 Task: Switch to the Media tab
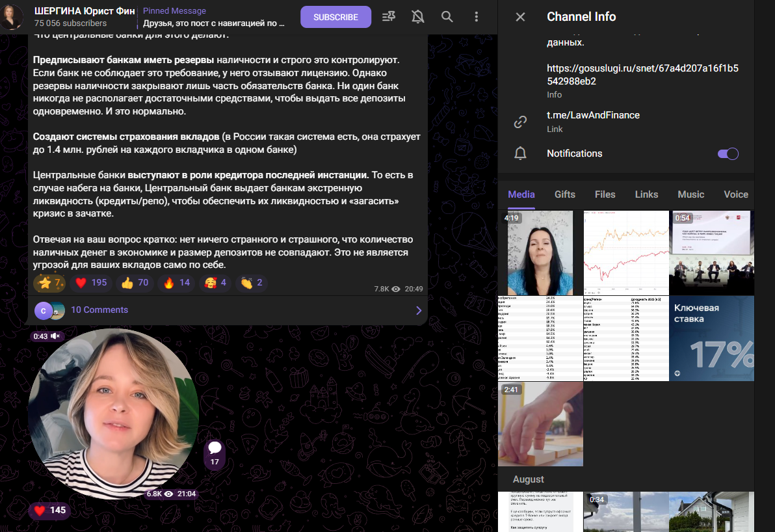[x=521, y=194]
